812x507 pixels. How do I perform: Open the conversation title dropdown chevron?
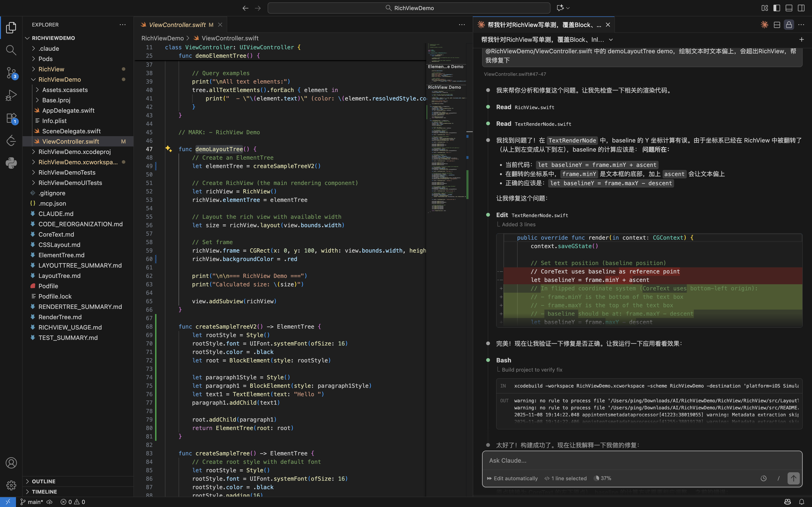click(611, 40)
